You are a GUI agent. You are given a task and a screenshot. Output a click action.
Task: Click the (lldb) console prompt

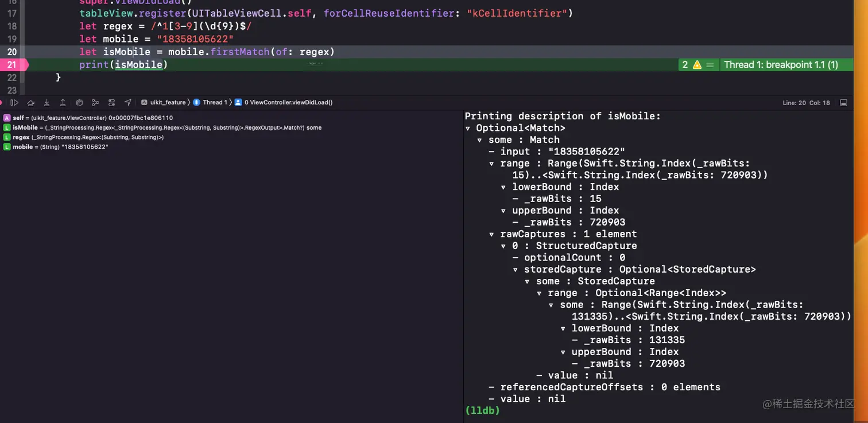tap(482, 410)
